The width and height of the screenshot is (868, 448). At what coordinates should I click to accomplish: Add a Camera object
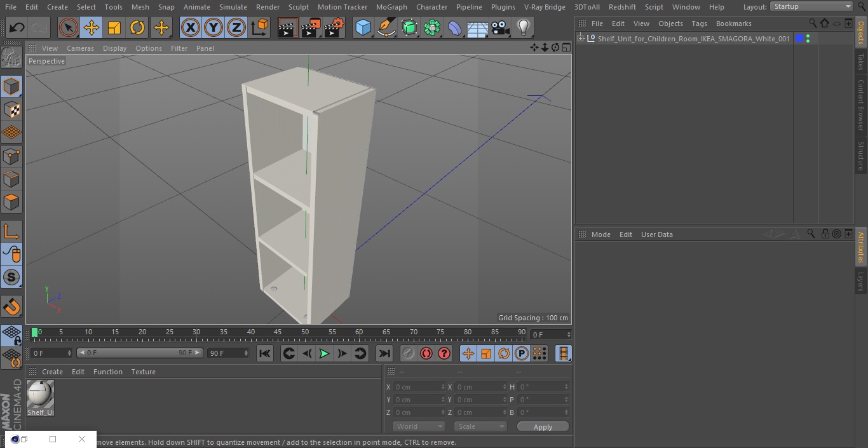(x=501, y=27)
